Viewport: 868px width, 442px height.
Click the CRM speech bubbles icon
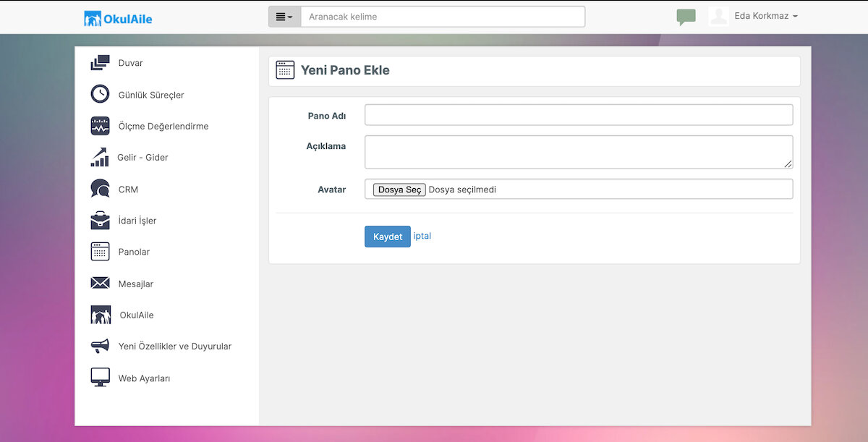[100, 189]
